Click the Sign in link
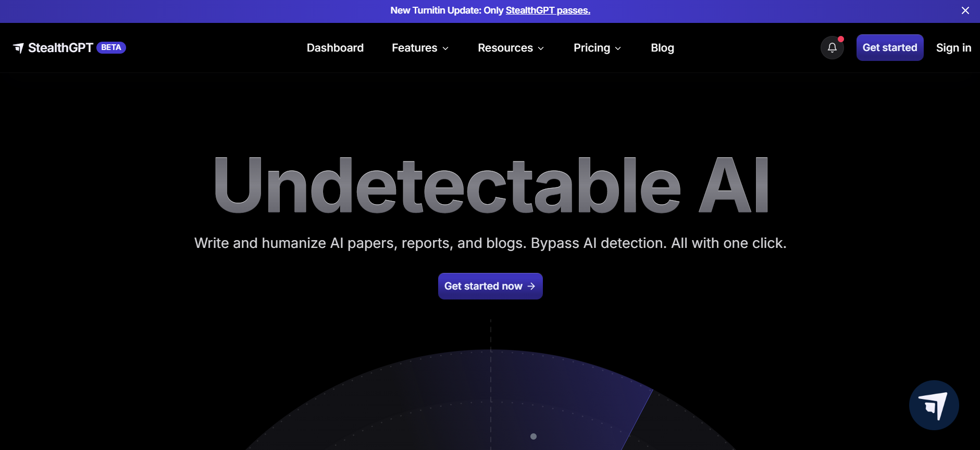Viewport: 980px width, 450px height. click(x=953, y=48)
